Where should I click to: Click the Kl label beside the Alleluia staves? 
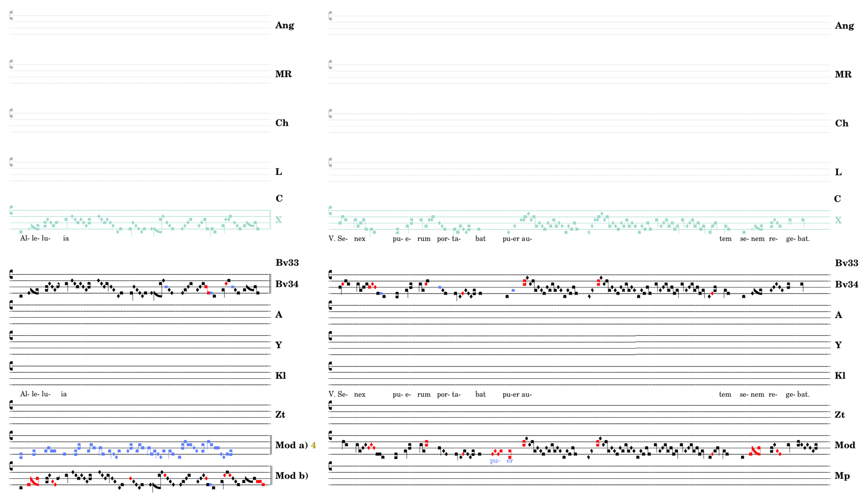coord(280,376)
